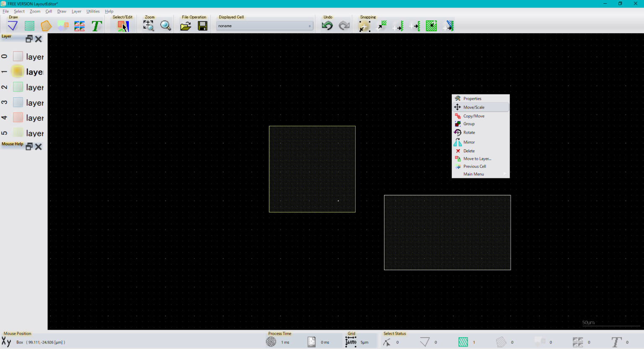The width and height of the screenshot is (644, 349).
Task: Float the Layer panel
Action: [x=29, y=39]
